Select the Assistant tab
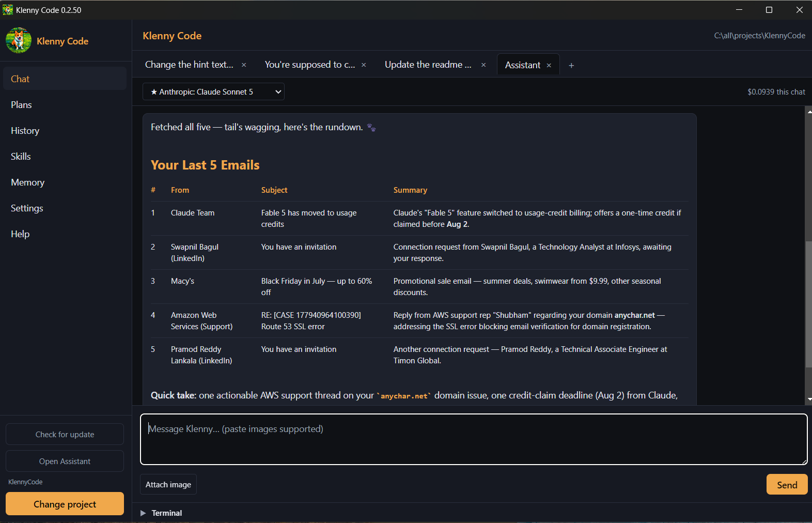The width and height of the screenshot is (812, 523). pos(523,65)
